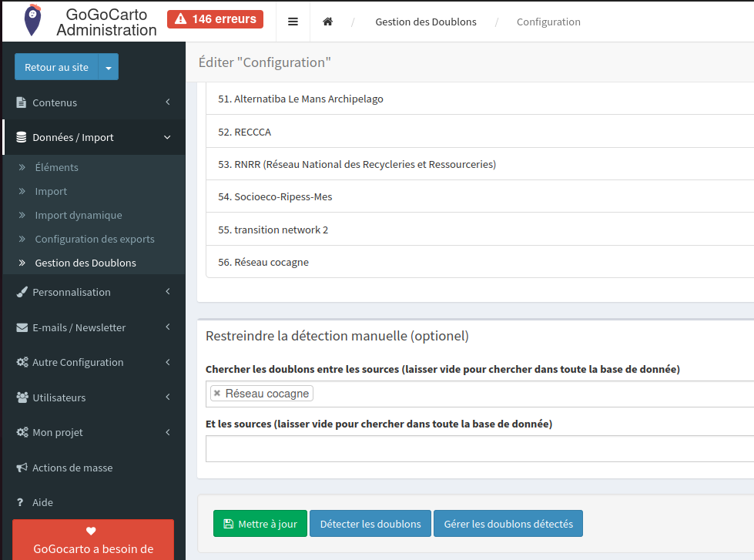Expand the Utilisateurs chevron
Screen dimensions: 754x560
click(x=168, y=397)
